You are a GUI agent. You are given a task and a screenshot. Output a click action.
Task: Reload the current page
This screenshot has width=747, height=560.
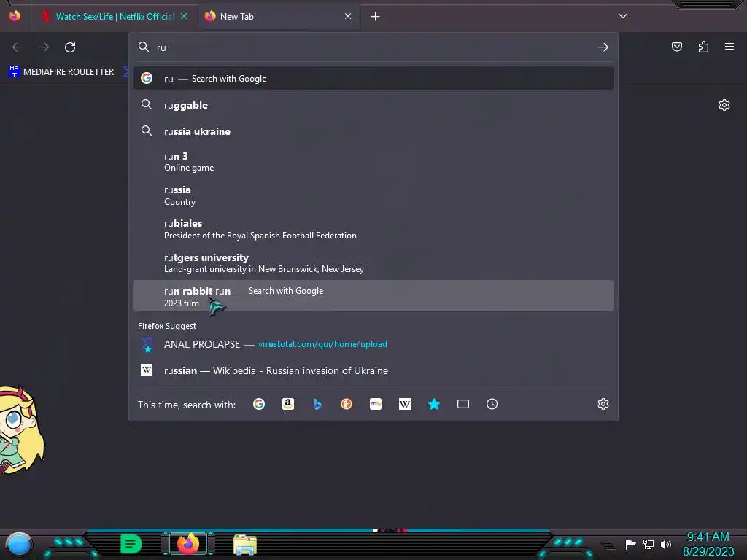point(70,47)
